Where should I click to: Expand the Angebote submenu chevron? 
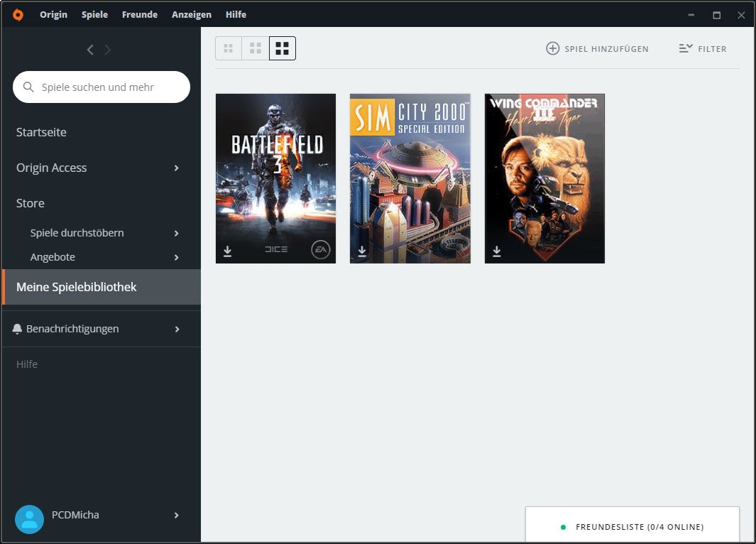click(x=177, y=257)
